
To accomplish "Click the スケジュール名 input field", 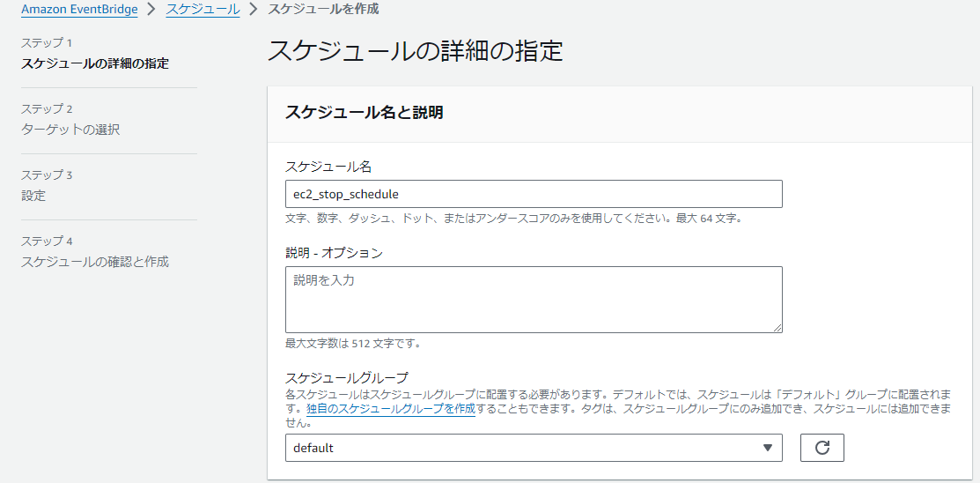I will 534,194.
